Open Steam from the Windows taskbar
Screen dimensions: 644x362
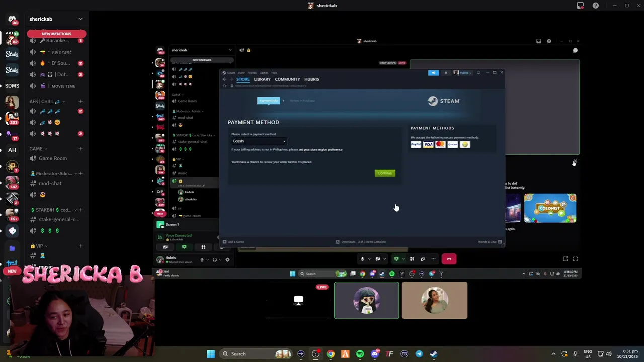(x=434, y=354)
